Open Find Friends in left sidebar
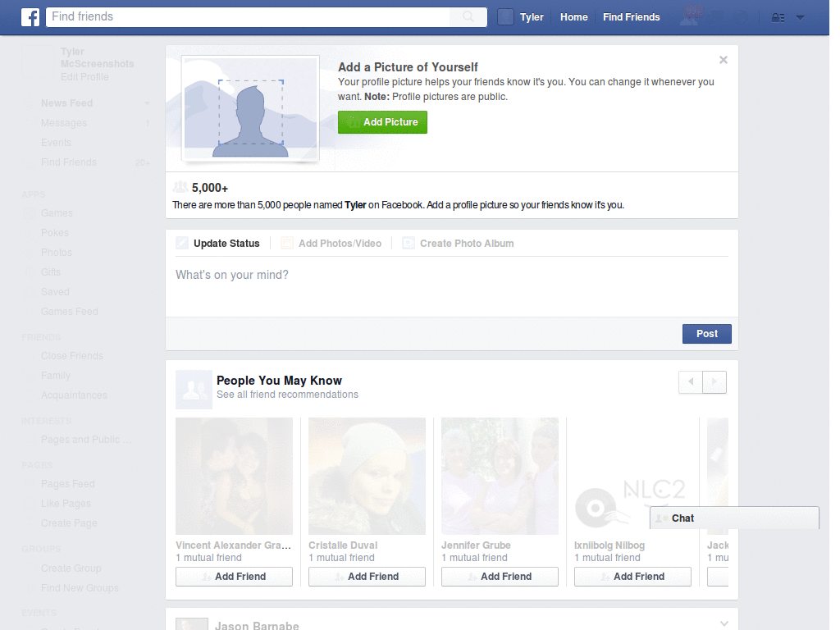Viewport: 840px width, 630px height. [x=69, y=162]
